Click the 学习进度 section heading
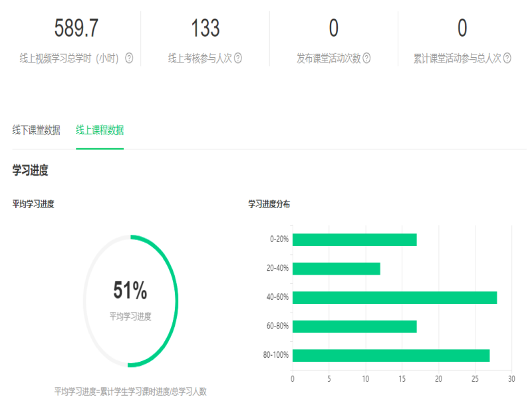Image resolution: width=532 pixels, height=399 pixels. (x=30, y=171)
